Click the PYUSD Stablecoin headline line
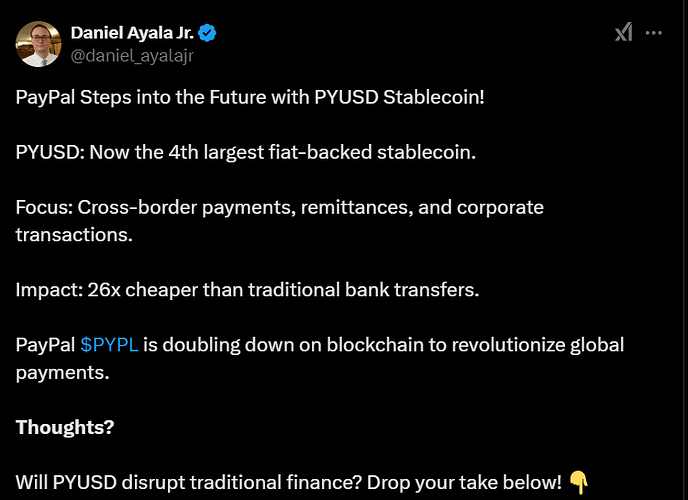The width and height of the screenshot is (688, 500). [250, 97]
